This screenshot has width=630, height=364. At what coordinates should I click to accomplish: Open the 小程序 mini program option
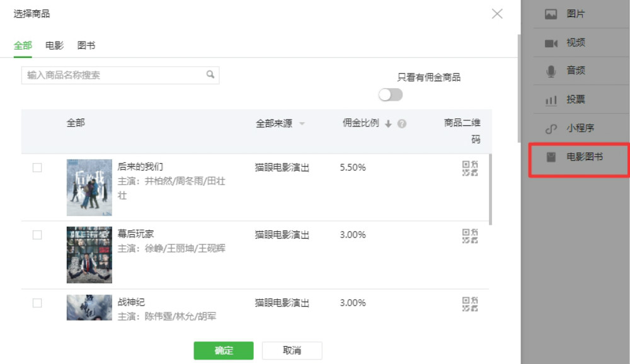coord(578,128)
